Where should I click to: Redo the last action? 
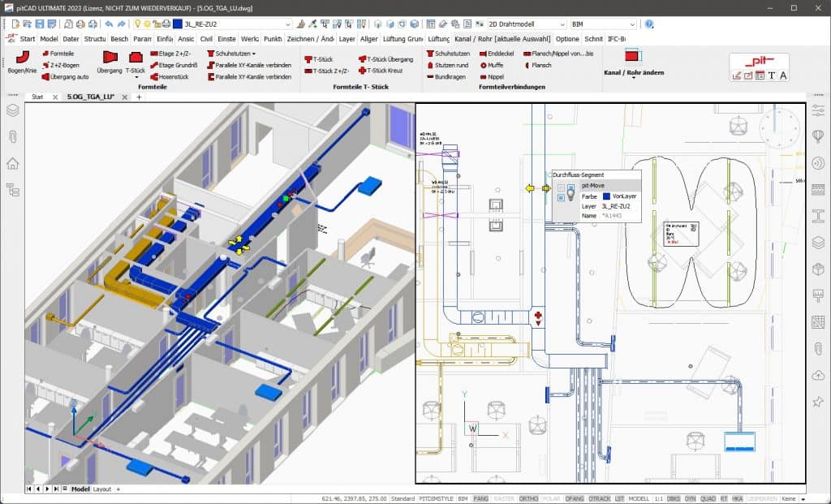(122, 24)
